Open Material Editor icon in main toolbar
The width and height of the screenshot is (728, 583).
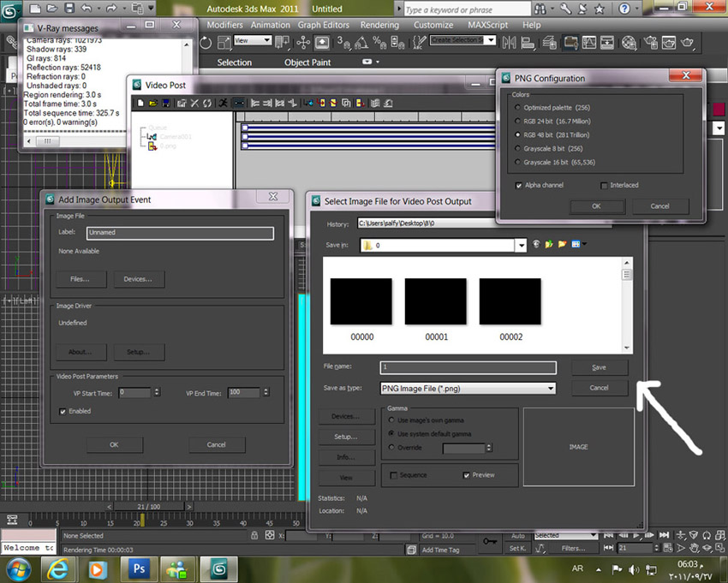[x=629, y=43]
